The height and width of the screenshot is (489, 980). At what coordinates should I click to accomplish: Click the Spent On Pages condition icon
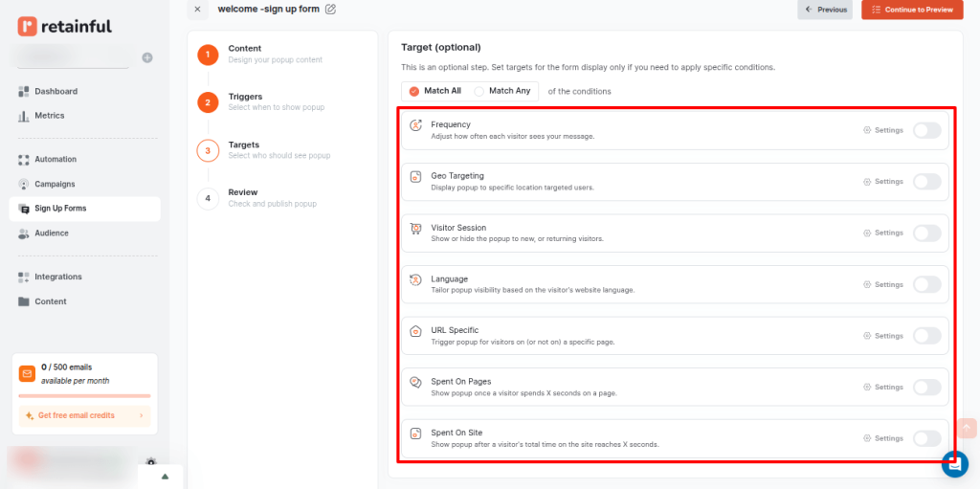[x=415, y=382]
